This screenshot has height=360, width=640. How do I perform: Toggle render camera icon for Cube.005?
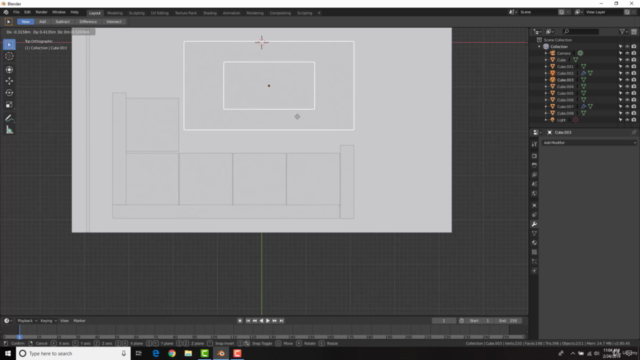pyautogui.click(x=633, y=93)
